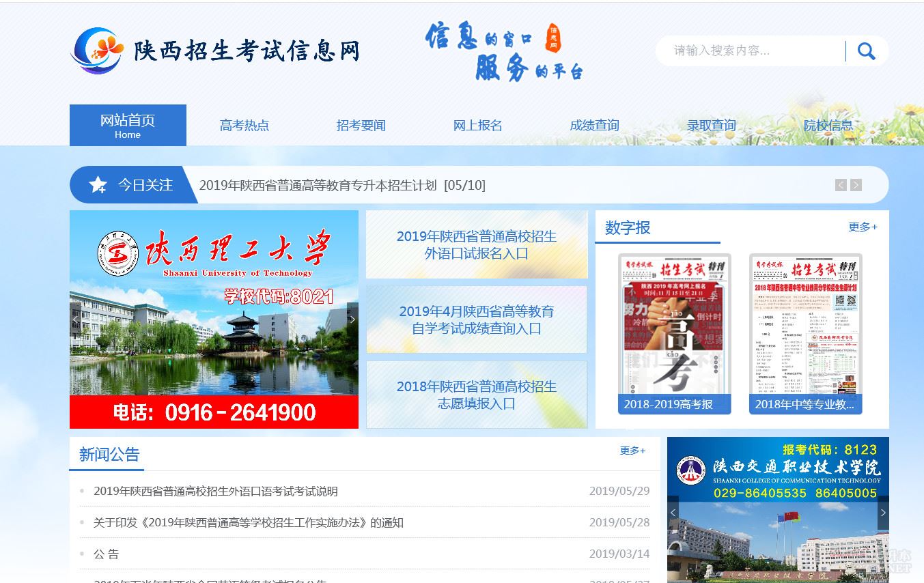Open the 高考热点 menu
This screenshot has height=583, width=924.
(x=244, y=126)
